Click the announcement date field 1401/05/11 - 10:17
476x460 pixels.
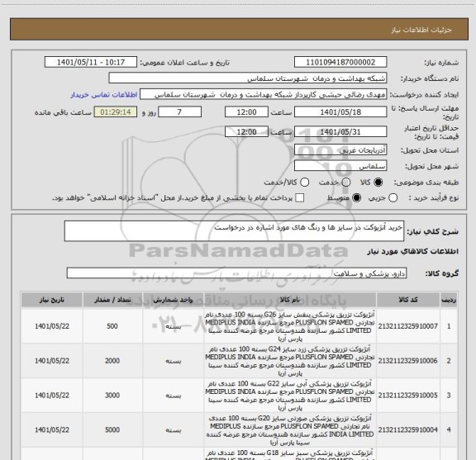tap(91, 62)
